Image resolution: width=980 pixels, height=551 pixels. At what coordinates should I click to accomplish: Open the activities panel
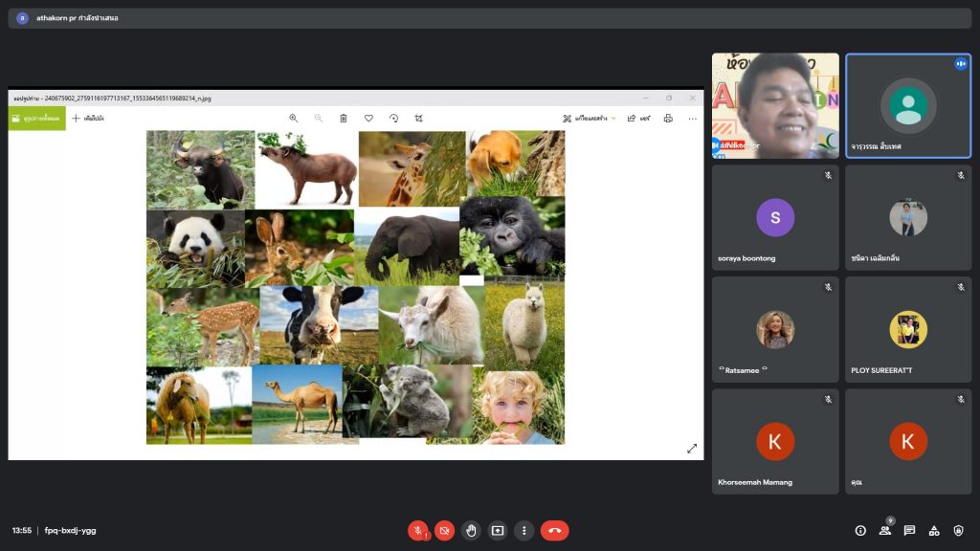(934, 530)
